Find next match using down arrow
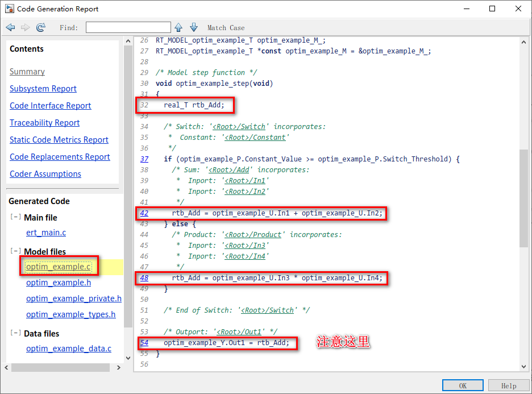The width and height of the screenshot is (532, 394). click(194, 27)
